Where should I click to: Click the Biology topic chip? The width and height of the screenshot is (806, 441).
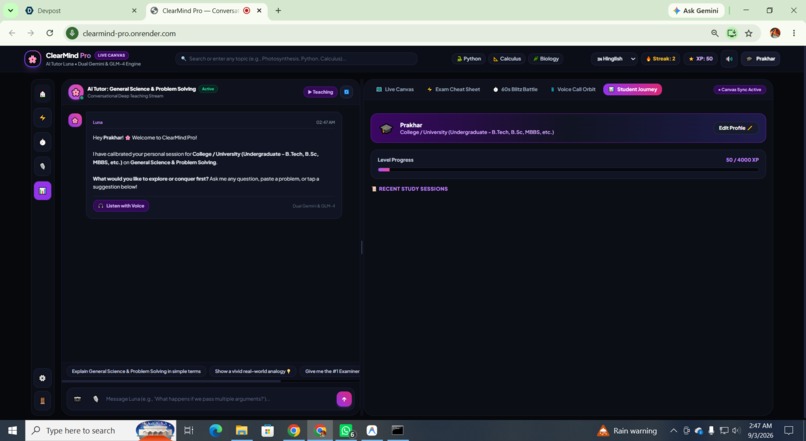546,59
